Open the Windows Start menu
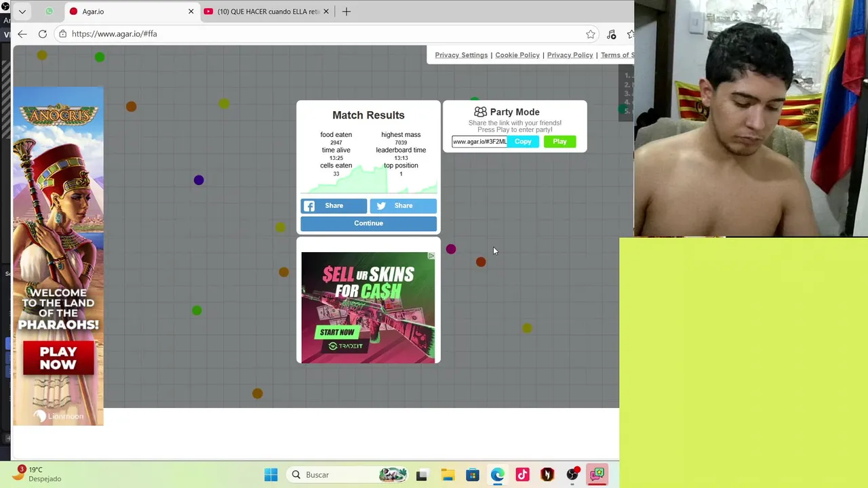The height and width of the screenshot is (488, 868). [271, 475]
